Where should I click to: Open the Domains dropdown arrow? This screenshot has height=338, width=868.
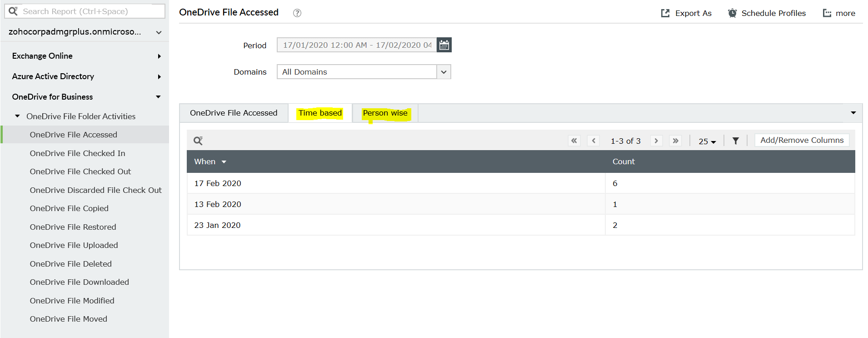click(444, 72)
